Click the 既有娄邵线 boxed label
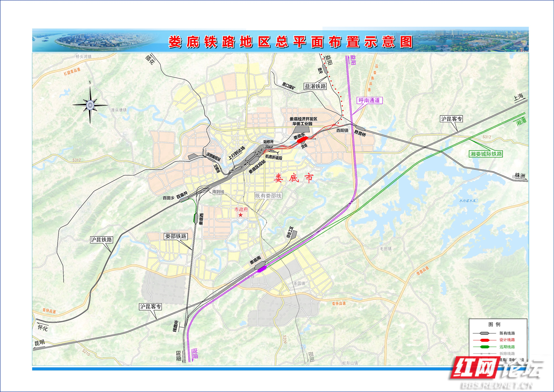 click(x=268, y=196)
